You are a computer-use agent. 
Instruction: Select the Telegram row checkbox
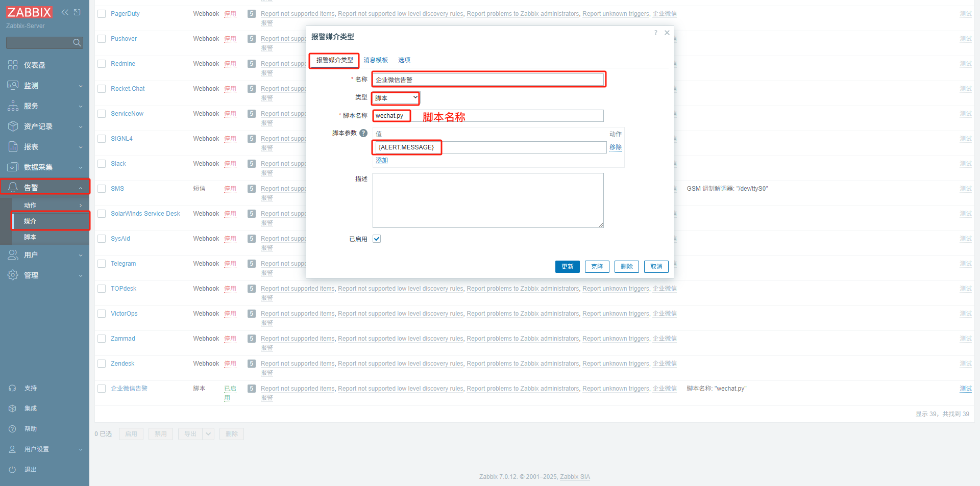click(x=102, y=264)
